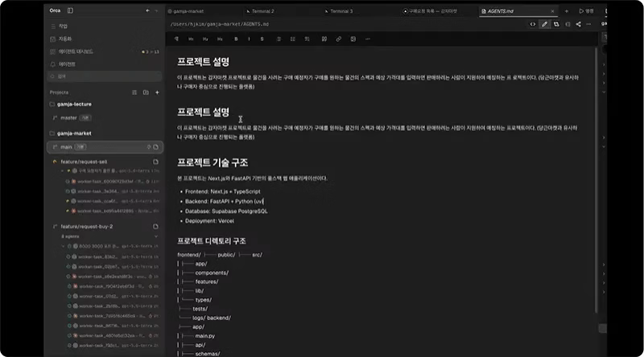Screen dimensions: 644x357
Task: Select worker-task_86736 agent row
Action: pyautogui.click(x=113, y=326)
